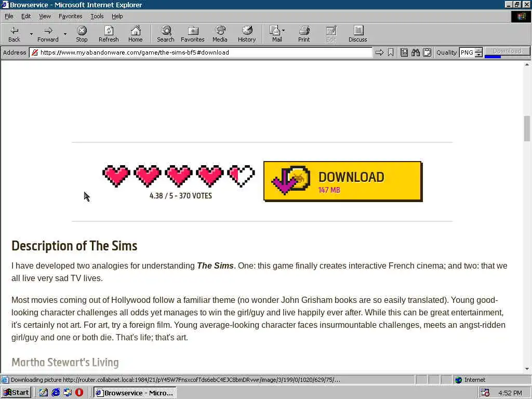Click the page icon in the address field
The width and height of the screenshot is (532, 399).
click(35, 52)
